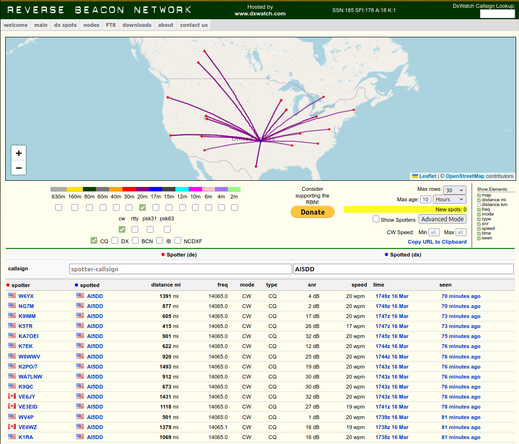The height and width of the screenshot is (444, 519).
Task: Open the Max rows dropdown
Action: click(x=455, y=190)
